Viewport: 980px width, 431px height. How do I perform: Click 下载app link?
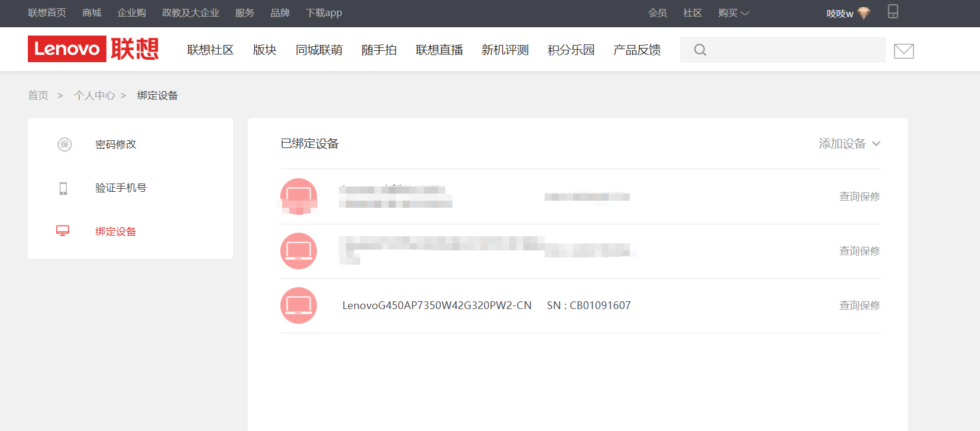(324, 13)
